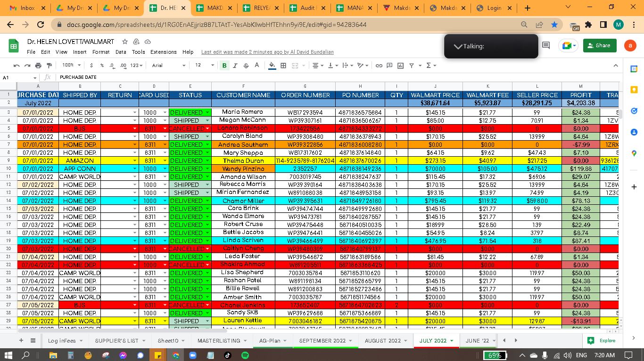The height and width of the screenshot is (361, 644).
Task: Open the File menu
Action: (31, 52)
